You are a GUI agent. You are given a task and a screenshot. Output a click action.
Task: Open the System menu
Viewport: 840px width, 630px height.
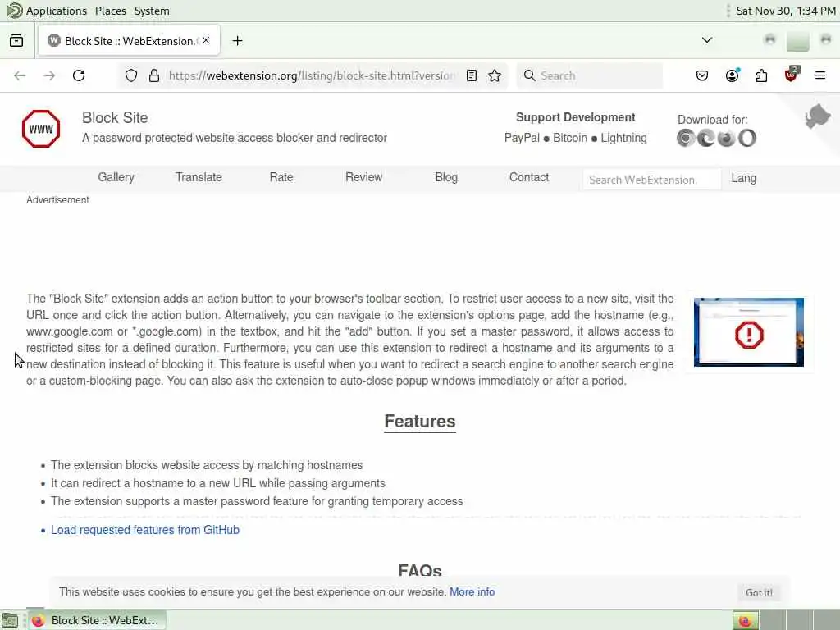[152, 11]
